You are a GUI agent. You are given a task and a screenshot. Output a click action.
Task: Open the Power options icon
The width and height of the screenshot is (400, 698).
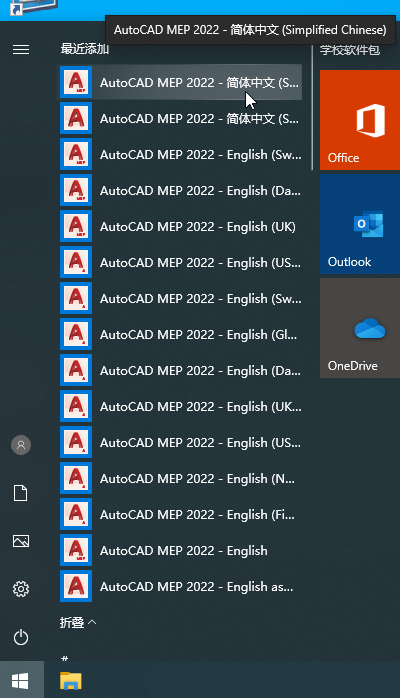pos(21,637)
